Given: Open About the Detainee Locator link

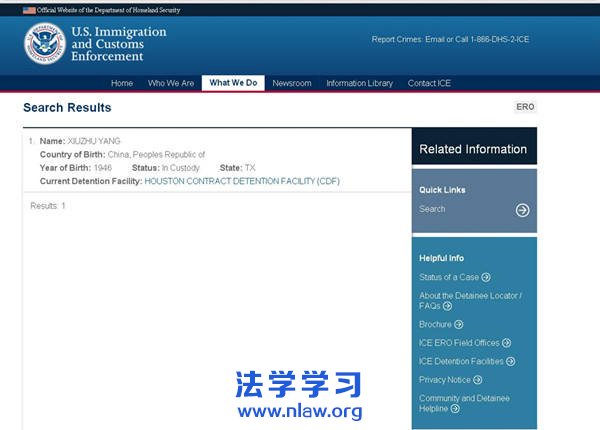Looking at the screenshot, I should (470, 301).
